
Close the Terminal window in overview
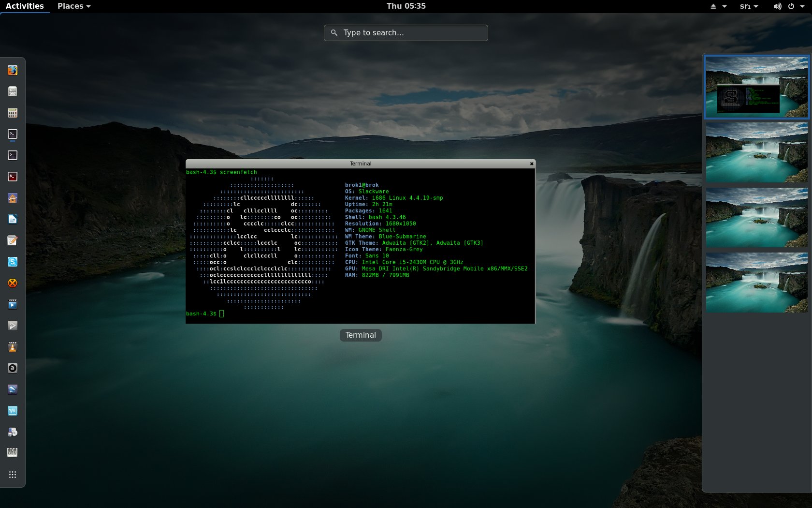pyautogui.click(x=532, y=164)
